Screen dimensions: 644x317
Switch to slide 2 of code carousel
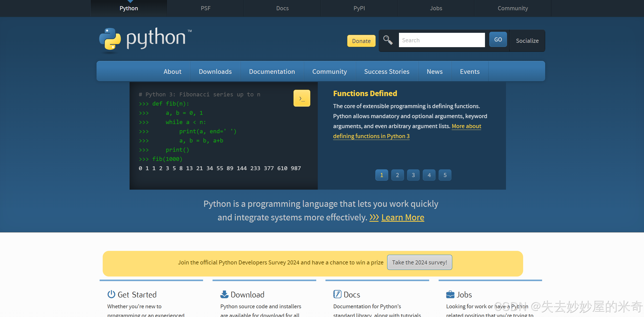coord(397,175)
